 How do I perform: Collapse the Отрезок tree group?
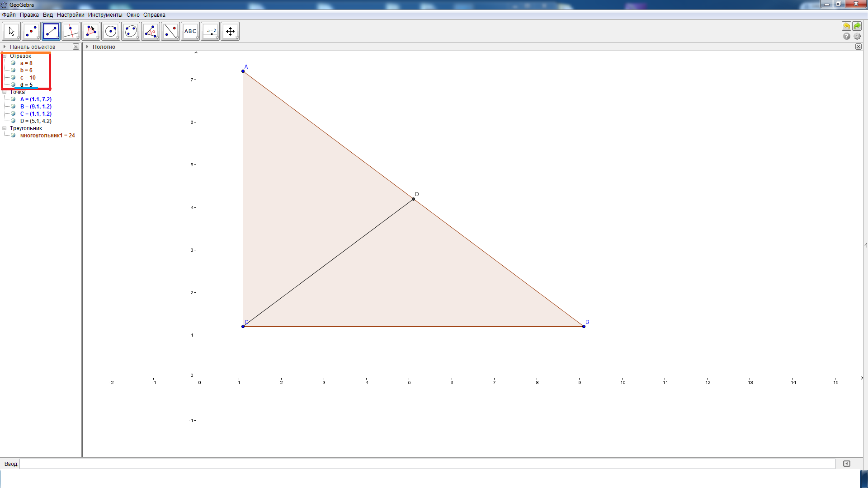(5, 56)
